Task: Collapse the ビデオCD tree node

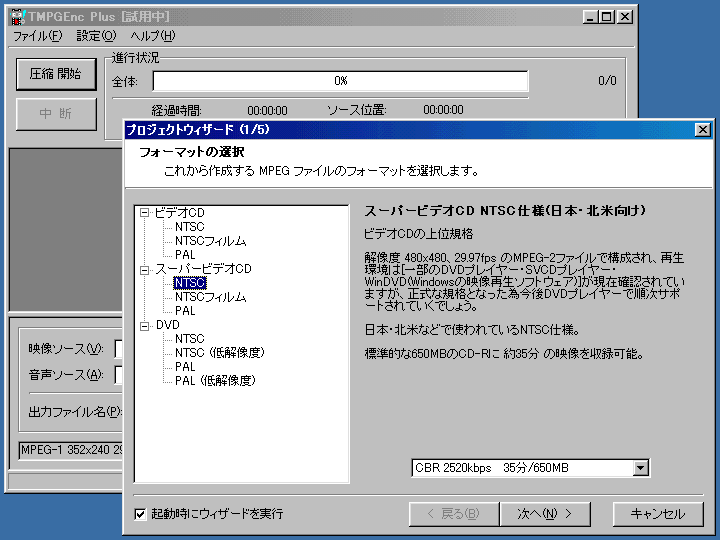Action: click(x=145, y=213)
